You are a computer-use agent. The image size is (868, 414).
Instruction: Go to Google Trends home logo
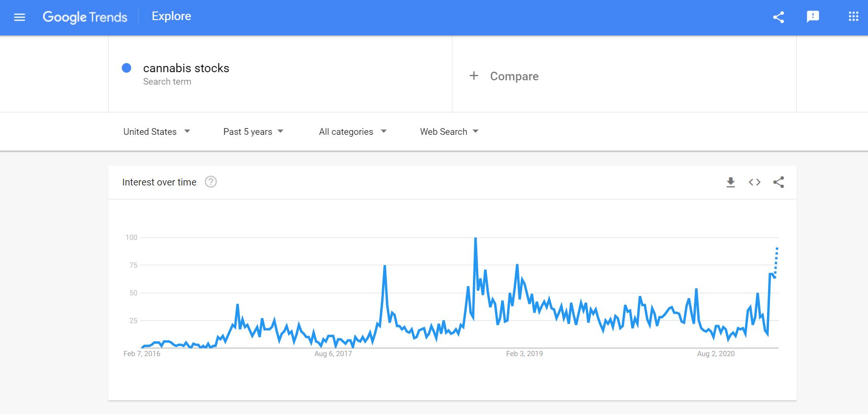(85, 17)
